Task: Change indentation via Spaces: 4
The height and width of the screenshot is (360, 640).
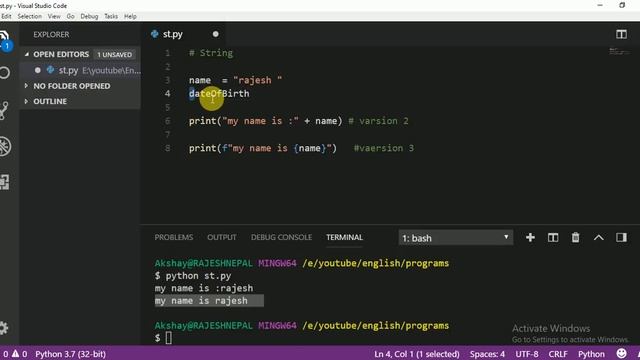Action: [487, 354]
